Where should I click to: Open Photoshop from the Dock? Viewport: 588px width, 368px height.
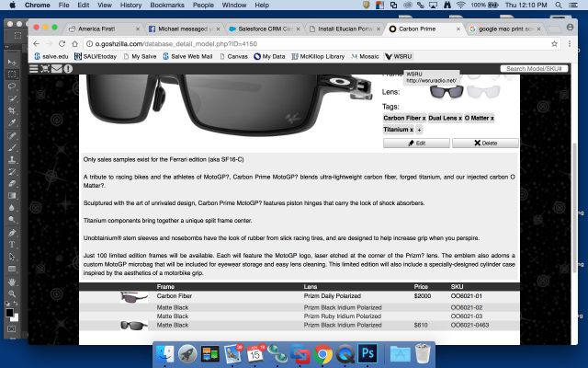click(367, 353)
